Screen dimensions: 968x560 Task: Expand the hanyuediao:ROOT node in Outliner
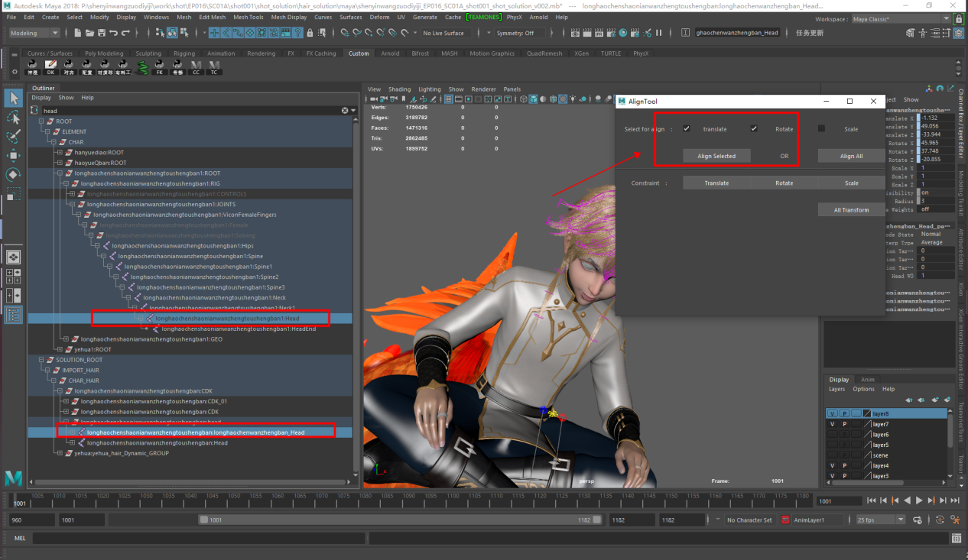coord(60,153)
